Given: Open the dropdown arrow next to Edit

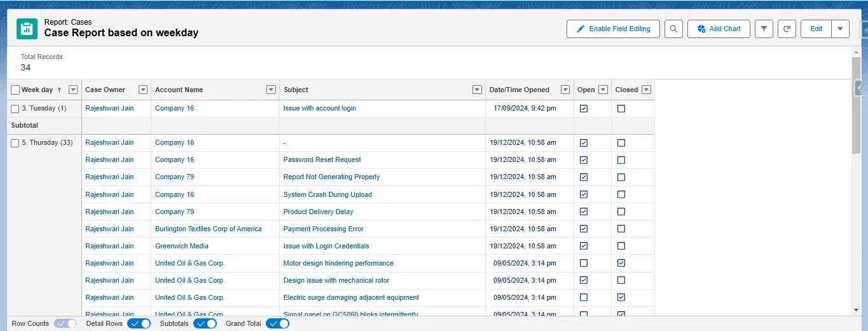Looking at the screenshot, I should (x=840, y=29).
